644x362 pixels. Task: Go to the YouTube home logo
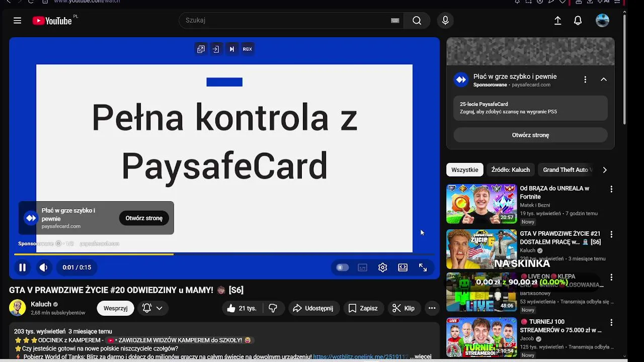[x=52, y=21]
